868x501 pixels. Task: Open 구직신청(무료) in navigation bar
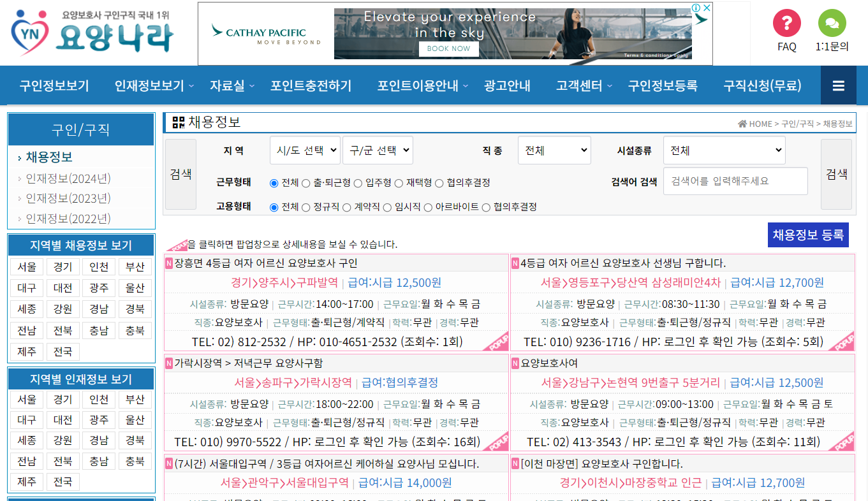click(x=762, y=86)
